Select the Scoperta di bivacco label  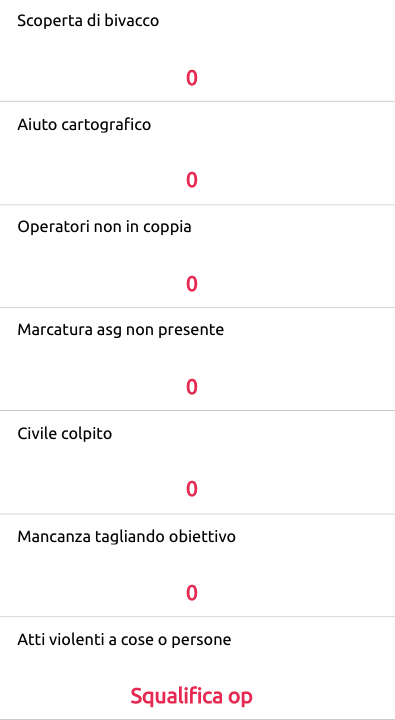[x=88, y=21]
